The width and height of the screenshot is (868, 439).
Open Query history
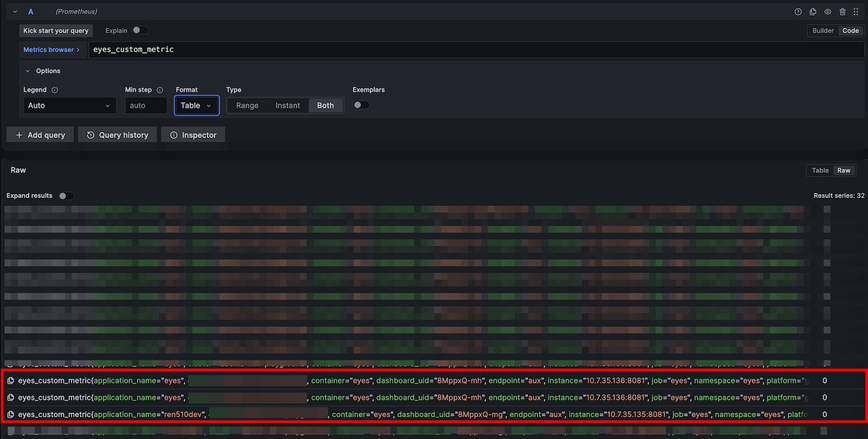117,135
